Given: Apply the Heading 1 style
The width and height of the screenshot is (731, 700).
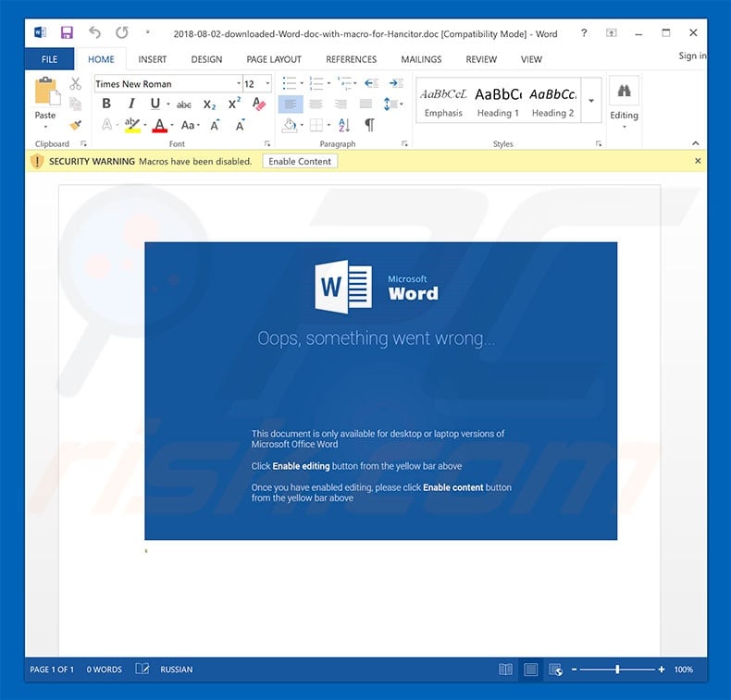Looking at the screenshot, I should tap(498, 102).
